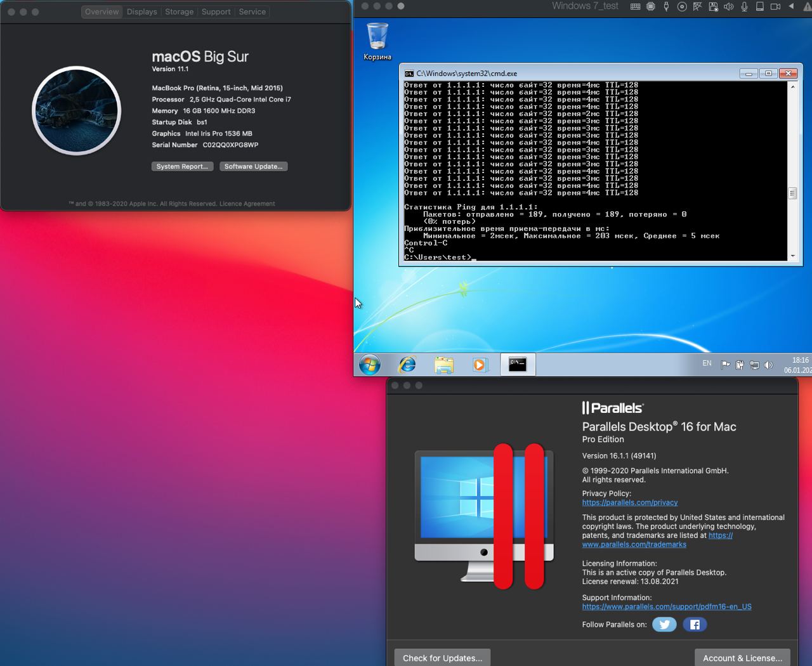Click the network web icon in VM title bar
The width and height of the screenshot is (812, 666).
[x=697, y=6]
